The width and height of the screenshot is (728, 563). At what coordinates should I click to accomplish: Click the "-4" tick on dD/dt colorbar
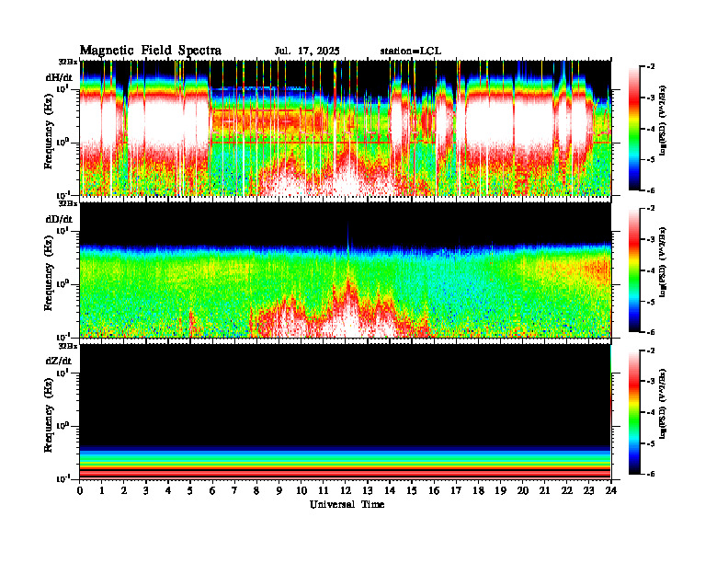click(651, 270)
